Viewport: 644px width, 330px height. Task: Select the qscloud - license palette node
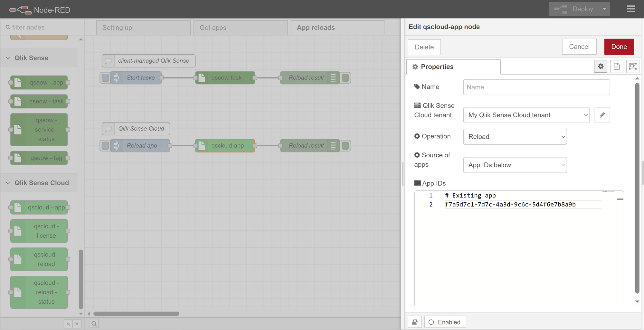coord(39,231)
